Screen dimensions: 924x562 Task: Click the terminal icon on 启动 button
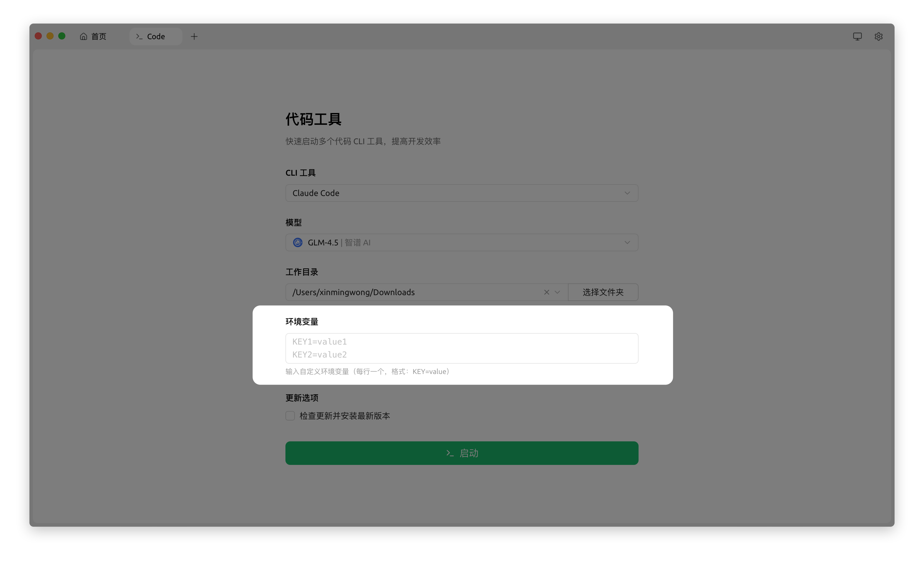coord(450,453)
